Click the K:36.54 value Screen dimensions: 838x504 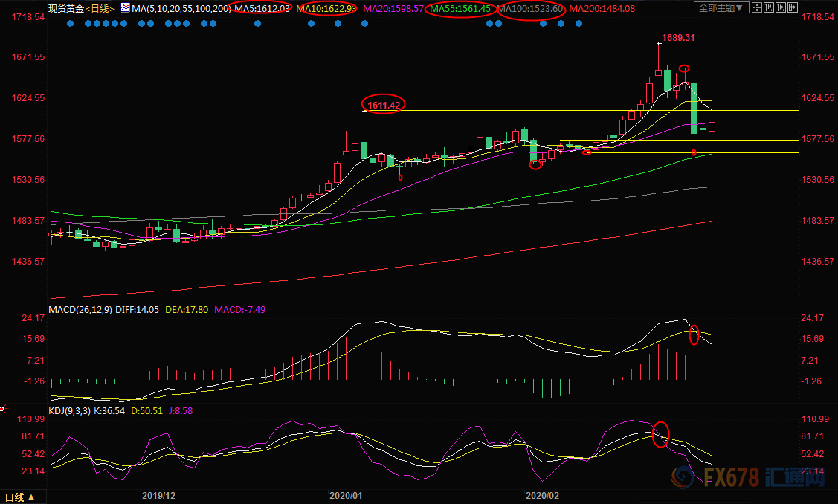109,411
